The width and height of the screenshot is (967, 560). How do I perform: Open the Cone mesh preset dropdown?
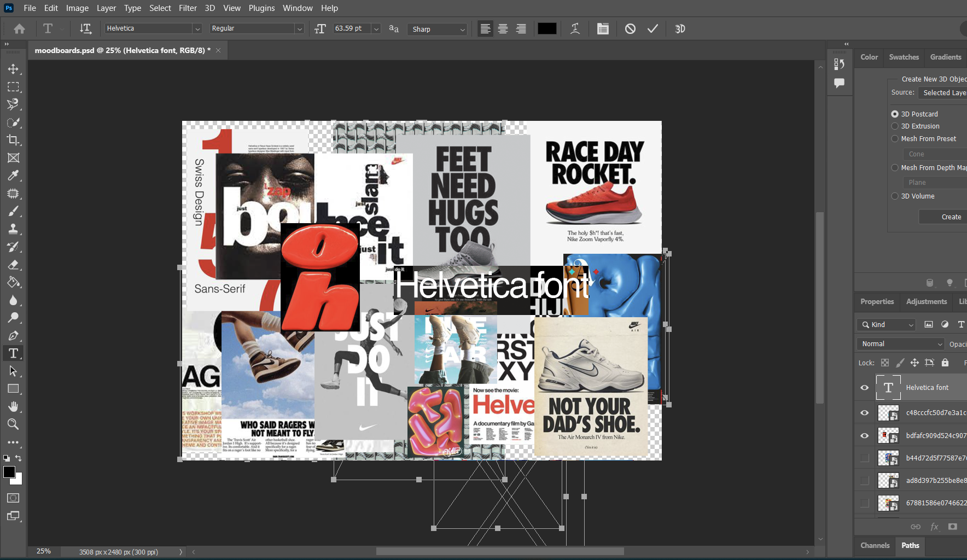pos(935,154)
